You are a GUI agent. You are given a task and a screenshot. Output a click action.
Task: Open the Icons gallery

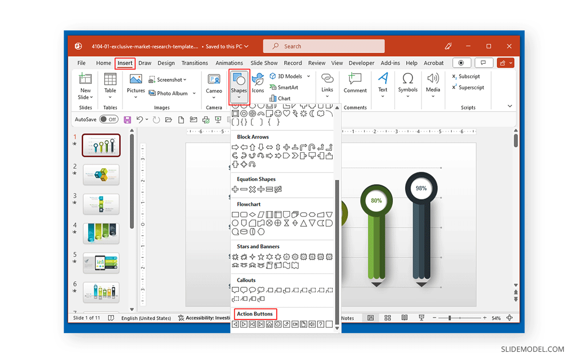click(258, 83)
